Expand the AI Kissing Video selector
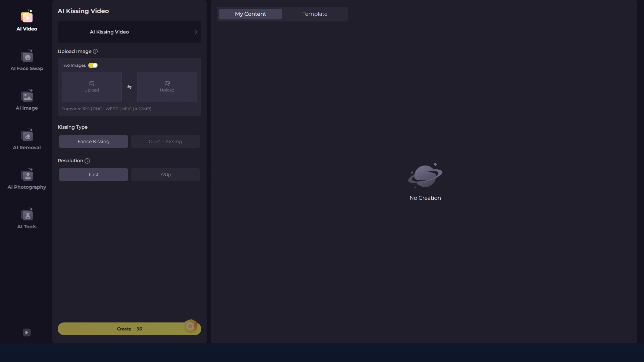 [129, 32]
